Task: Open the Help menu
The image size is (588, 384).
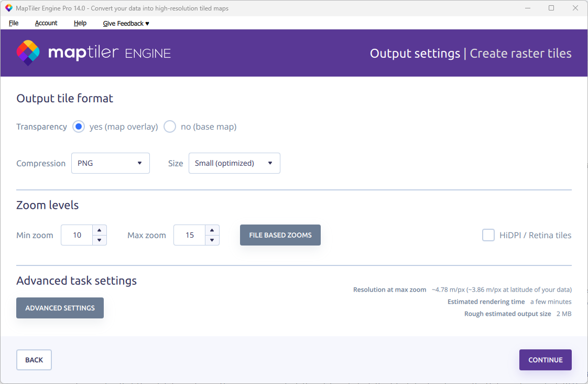Action: (80, 23)
